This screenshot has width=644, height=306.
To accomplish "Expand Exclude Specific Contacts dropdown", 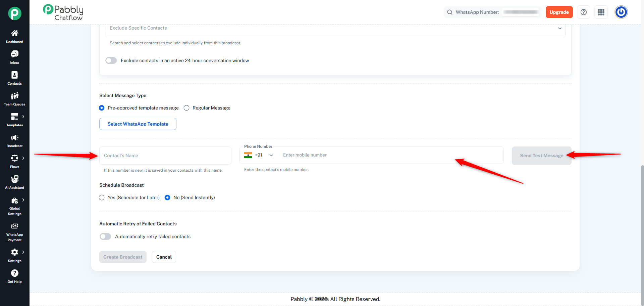I will [335, 28].
